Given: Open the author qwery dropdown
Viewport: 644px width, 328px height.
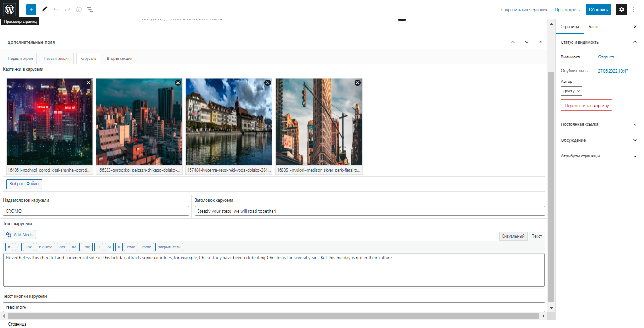Looking at the screenshot, I should pos(571,91).
